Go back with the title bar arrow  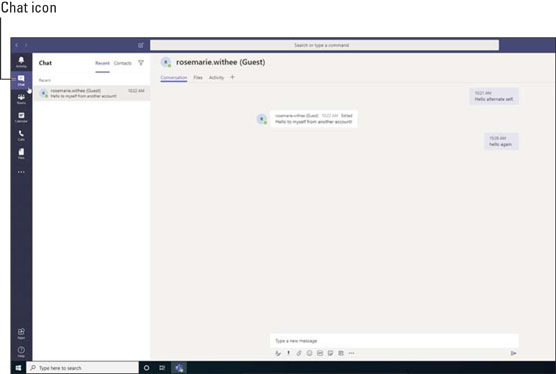point(17,45)
